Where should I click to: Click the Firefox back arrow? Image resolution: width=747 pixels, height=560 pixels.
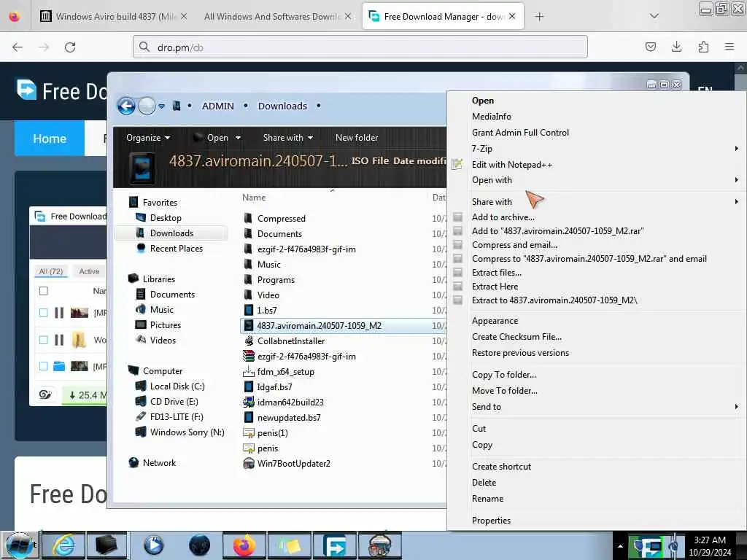18,47
